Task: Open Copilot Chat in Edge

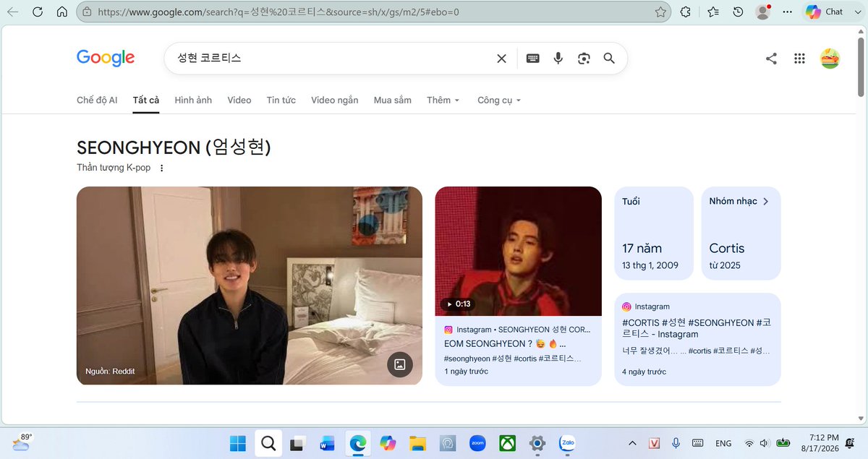Action: coord(825,12)
